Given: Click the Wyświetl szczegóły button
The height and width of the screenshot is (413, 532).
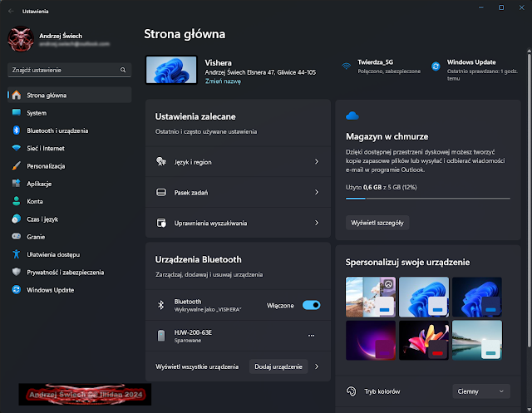Looking at the screenshot, I should pyautogui.click(x=377, y=223).
